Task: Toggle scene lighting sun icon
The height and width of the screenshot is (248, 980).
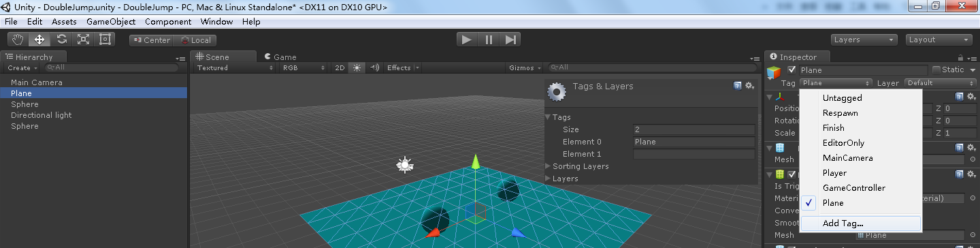Action: pos(357,67)
